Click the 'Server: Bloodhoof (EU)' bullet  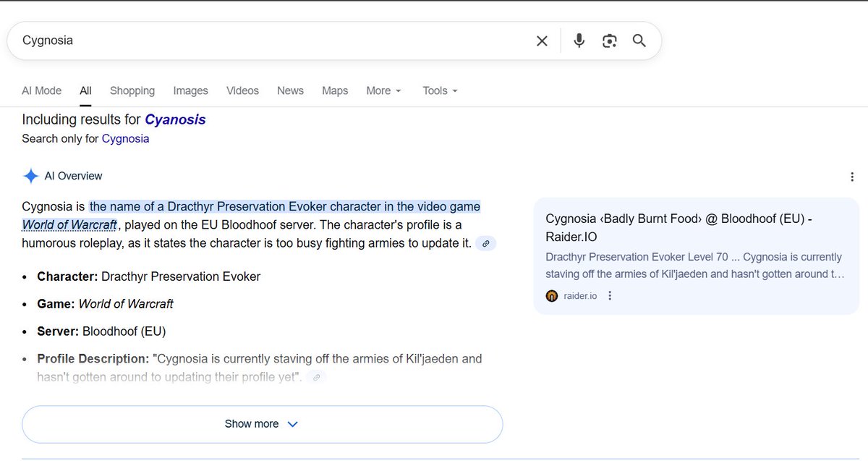coord(101,331)
